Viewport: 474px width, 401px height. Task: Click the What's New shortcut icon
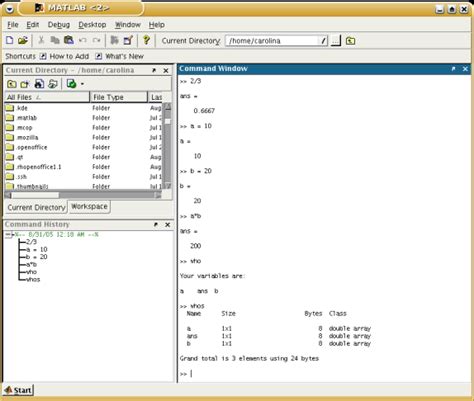pos(98,56)
